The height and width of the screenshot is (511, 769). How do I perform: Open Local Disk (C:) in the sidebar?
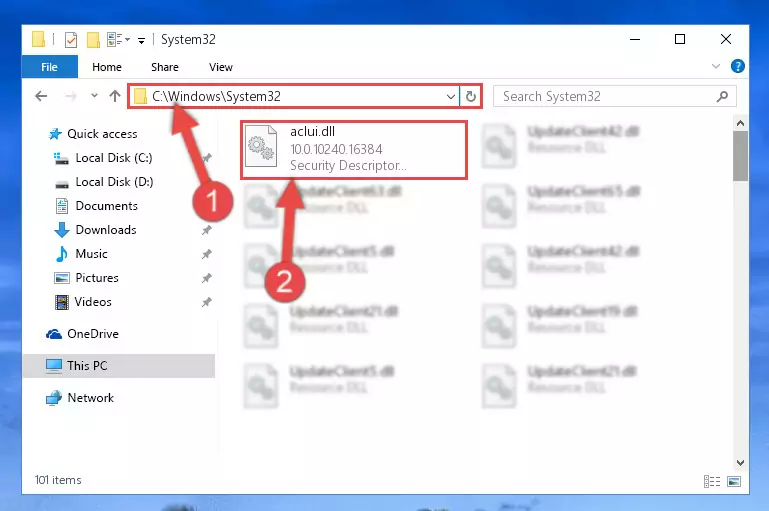[114, 158]
